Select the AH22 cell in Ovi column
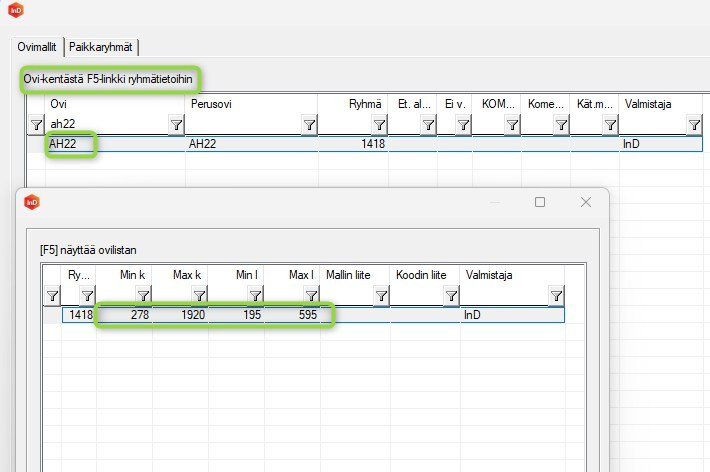This screenshot has height=472, width=710. (x=115, y=144)
